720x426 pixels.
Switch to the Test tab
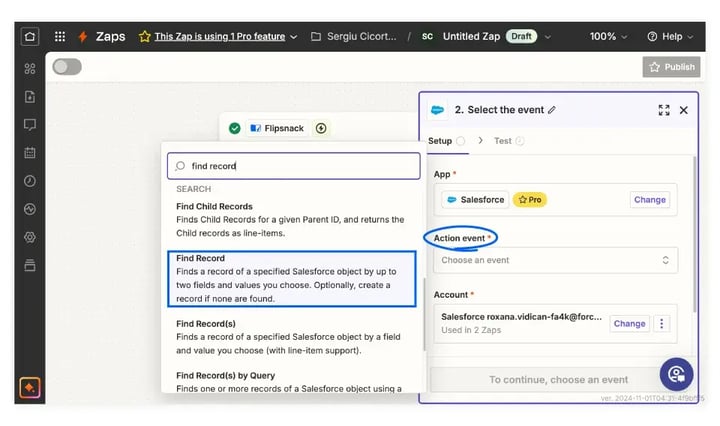508,141
